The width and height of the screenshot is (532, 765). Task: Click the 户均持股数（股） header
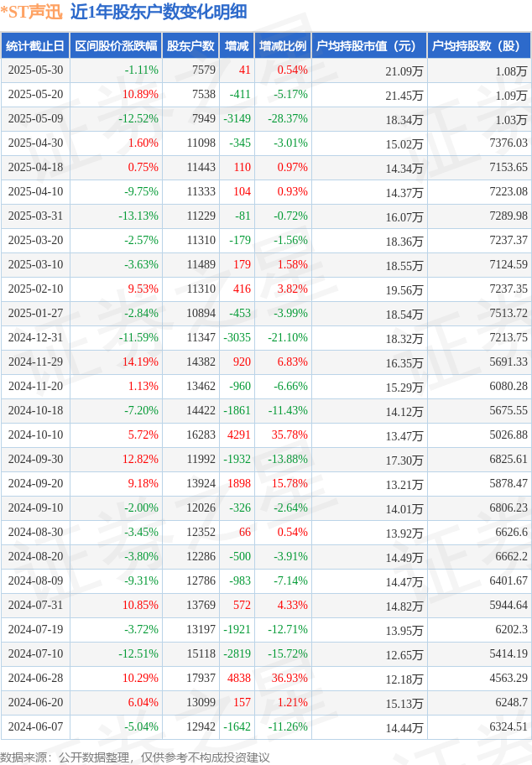479,46
